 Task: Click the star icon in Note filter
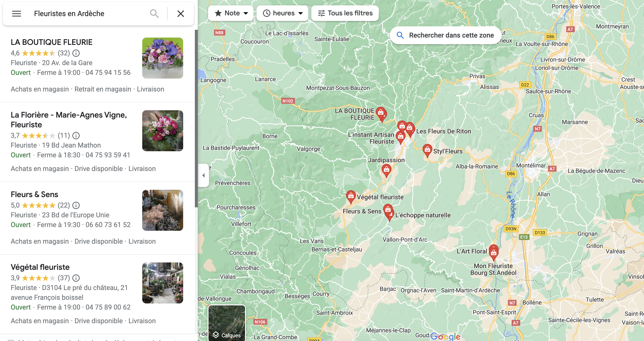tap(218, 13)
